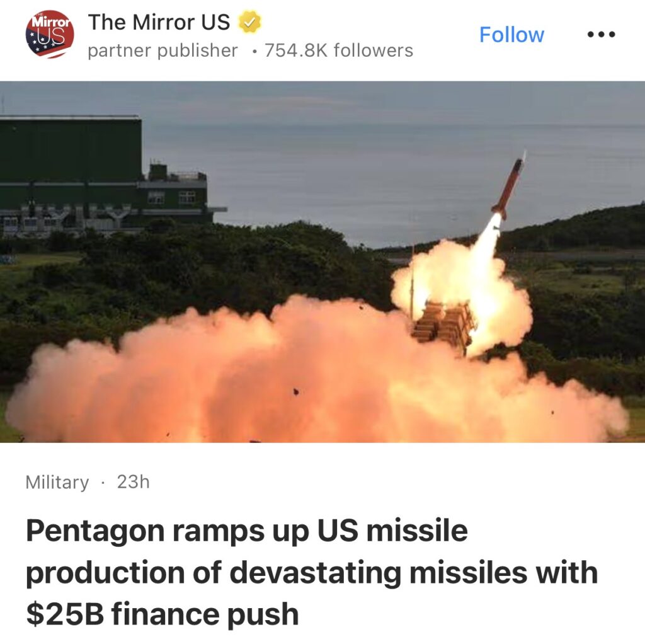Image resolution: width=645 pixels, height=644 pixels.
Task: Open the missile launch article image
Action: coord(322,262)
